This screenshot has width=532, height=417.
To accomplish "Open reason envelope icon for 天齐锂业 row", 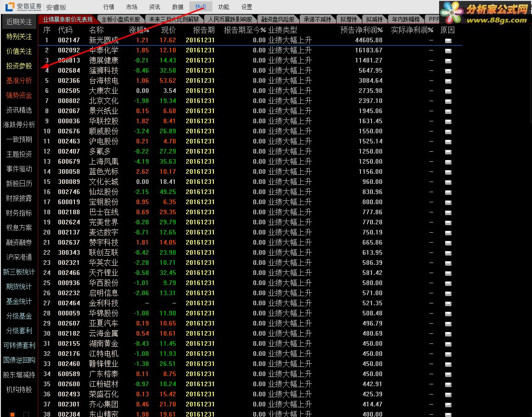I will (x=448, y=273).
